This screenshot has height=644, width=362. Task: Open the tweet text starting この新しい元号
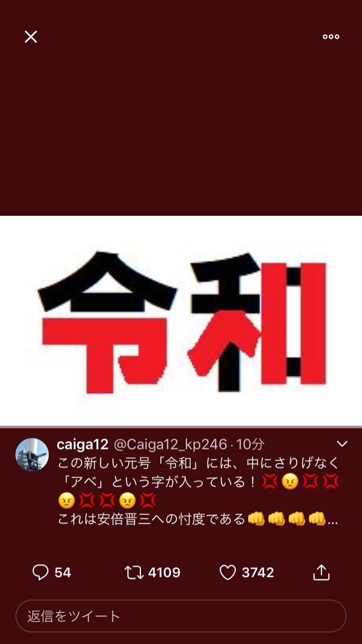click(x=198, y=491)
